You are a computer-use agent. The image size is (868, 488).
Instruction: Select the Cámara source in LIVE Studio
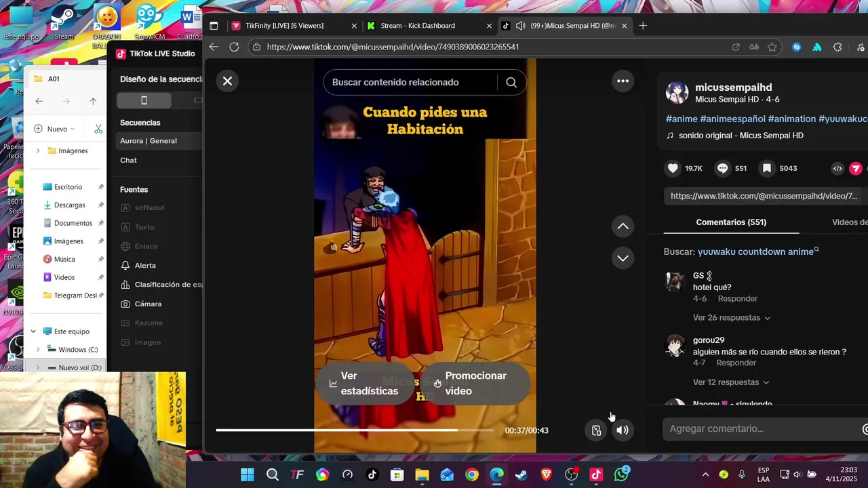pos(148,304)
